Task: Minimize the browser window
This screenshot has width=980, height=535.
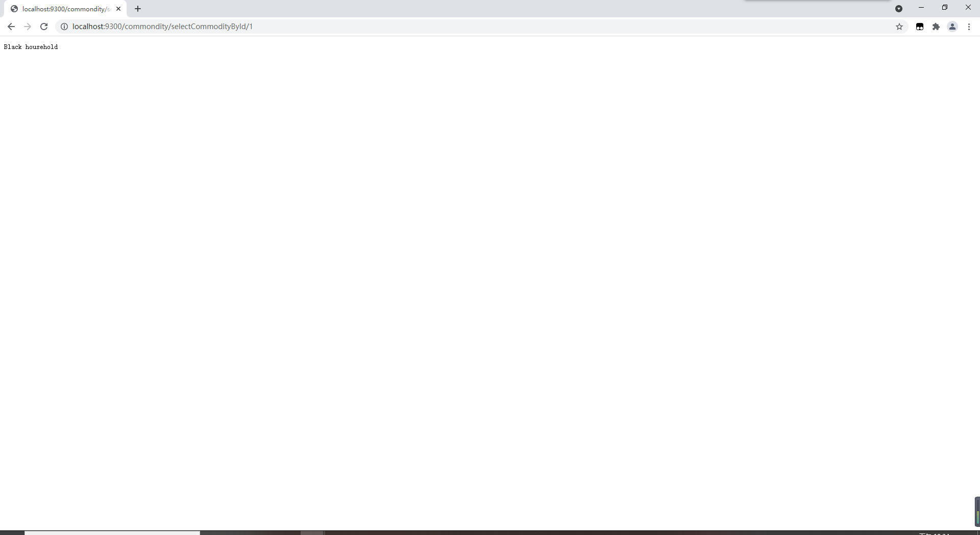Action: click(921, 8)
